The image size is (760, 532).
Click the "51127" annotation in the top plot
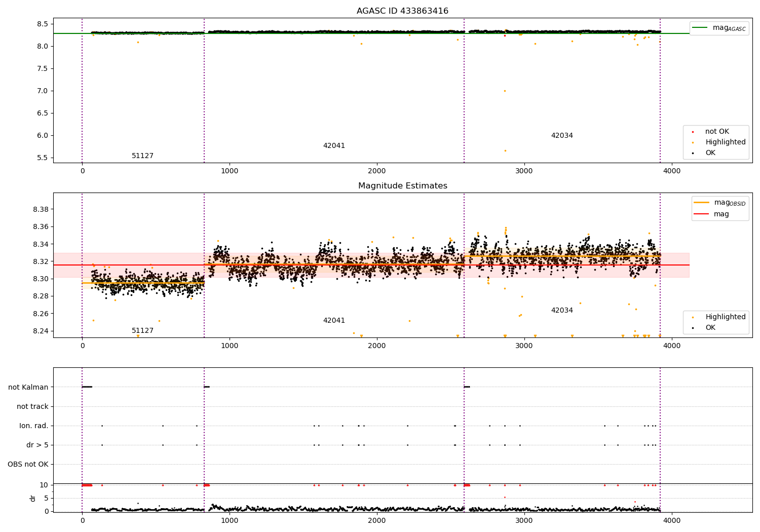tap(142, 156)
